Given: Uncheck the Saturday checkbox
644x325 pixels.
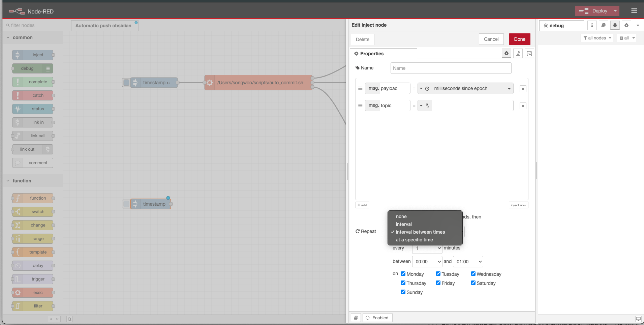Looking at the screenshot, I should click(x=473, y=283).
